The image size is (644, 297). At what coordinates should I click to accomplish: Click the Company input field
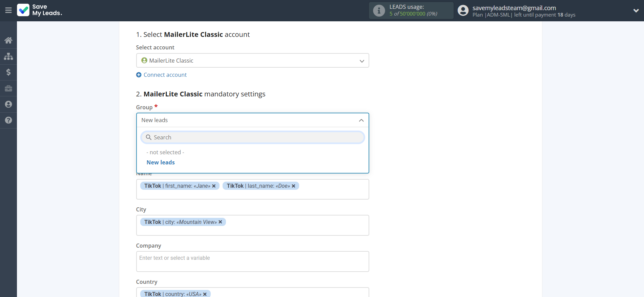pos(252,261)
